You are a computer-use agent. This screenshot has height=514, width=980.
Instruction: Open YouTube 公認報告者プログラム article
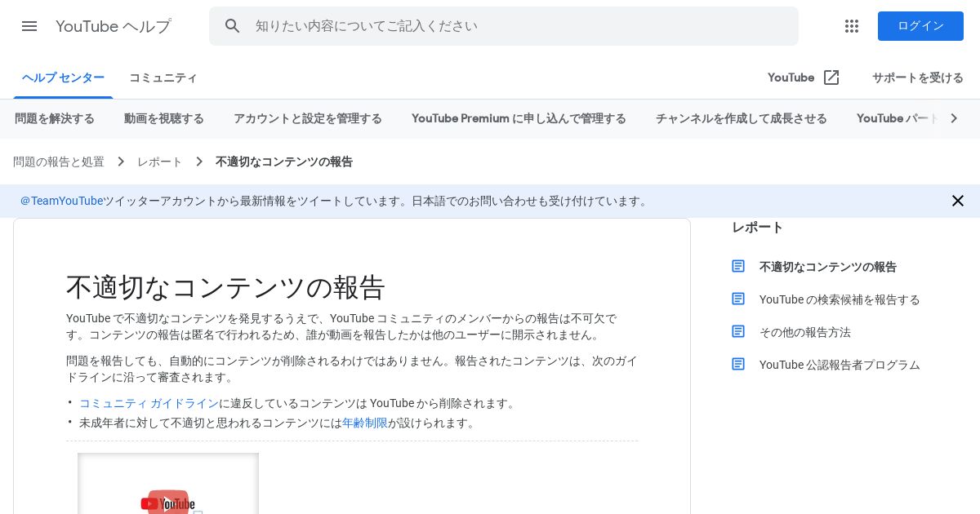pos(840,365)
